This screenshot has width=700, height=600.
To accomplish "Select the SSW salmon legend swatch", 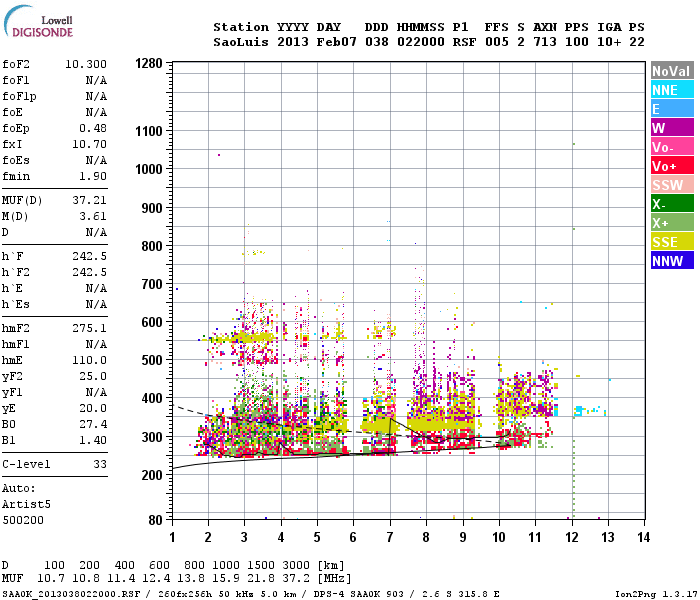I will pos(672,184).
